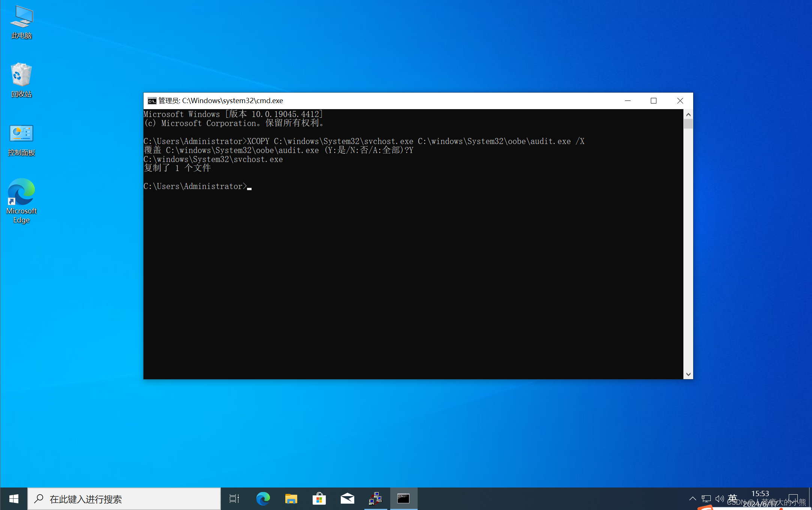Viewport: 812px width, 510px height.
Task: Open the 此电脑 desktop icon
Action: 21,22
